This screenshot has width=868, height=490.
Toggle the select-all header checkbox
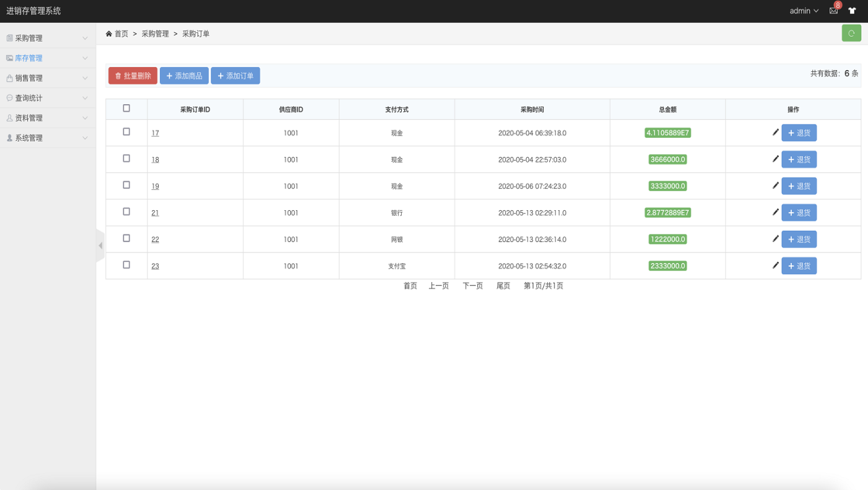point(126,108)
